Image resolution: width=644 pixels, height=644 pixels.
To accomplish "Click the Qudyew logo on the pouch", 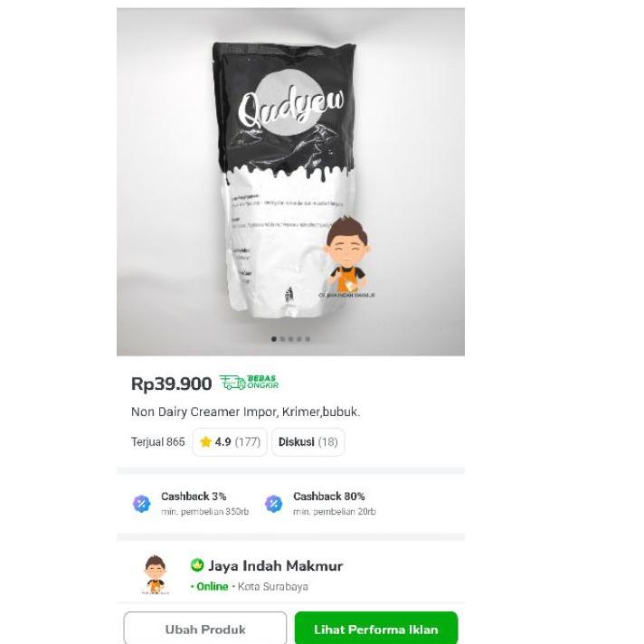I will pyautogui.click(x=290, y=105).
